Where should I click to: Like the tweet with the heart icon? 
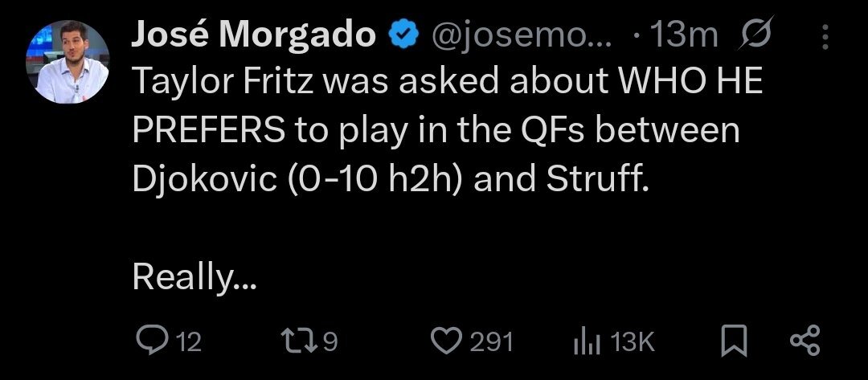[446, 341]
